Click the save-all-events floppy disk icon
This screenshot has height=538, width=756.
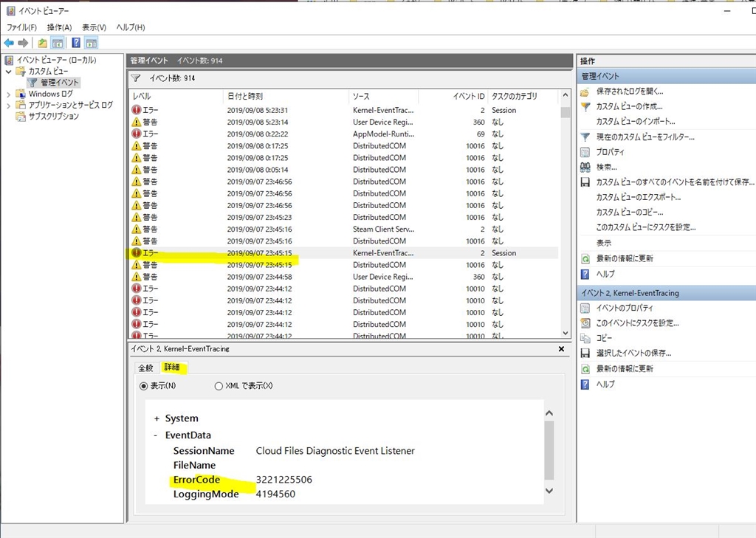pyautogui.click(x=585, y=182)
